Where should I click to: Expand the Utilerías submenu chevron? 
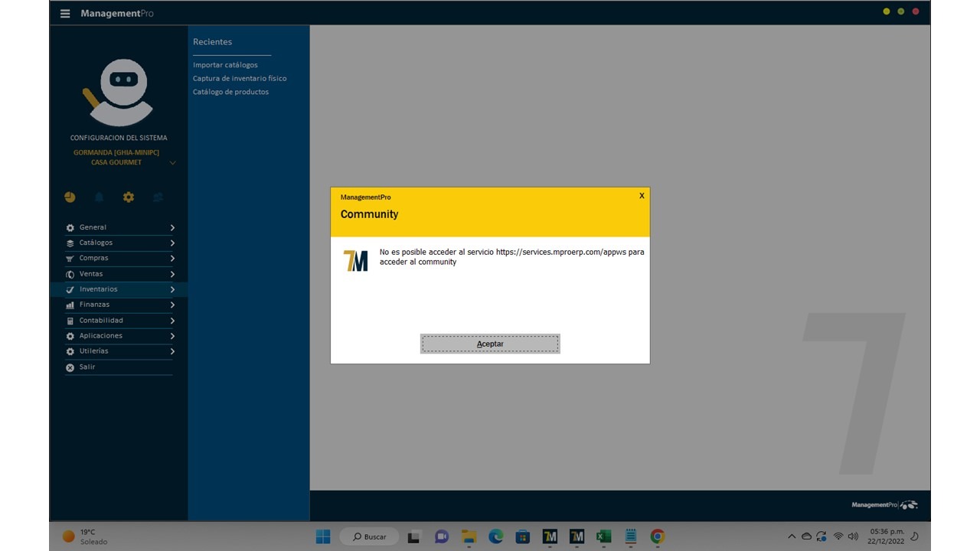(x=172, y=352)
